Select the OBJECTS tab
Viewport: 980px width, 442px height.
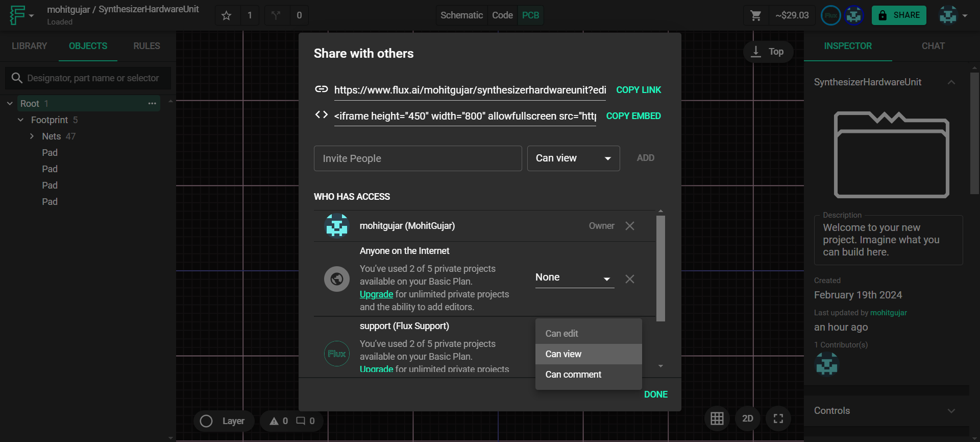(x=88, y=46)
